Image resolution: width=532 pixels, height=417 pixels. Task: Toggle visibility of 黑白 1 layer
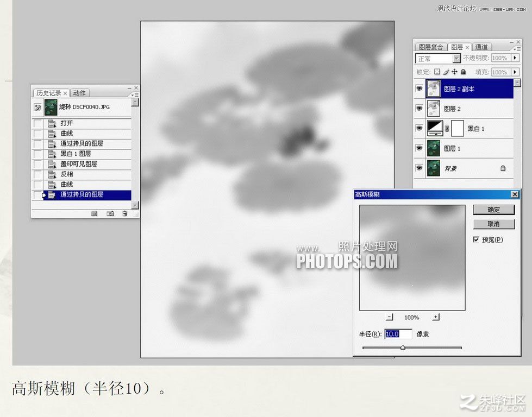click(419, 128)
